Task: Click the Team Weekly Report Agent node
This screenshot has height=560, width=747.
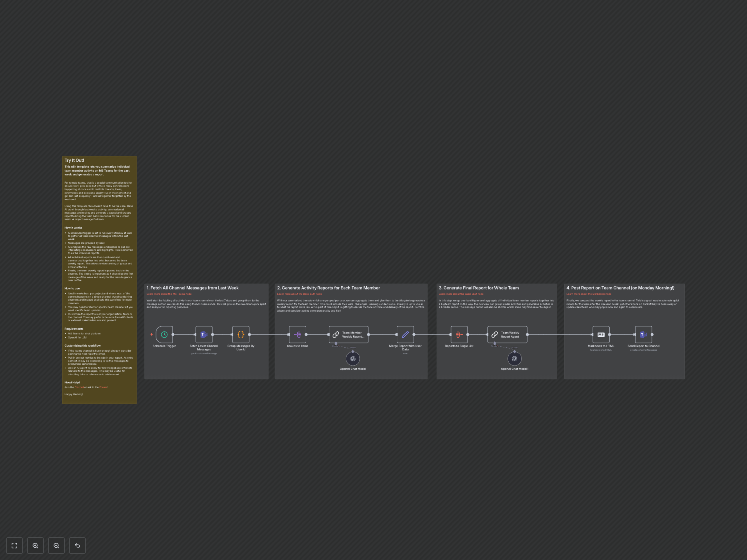Action: tap(508, 334)
